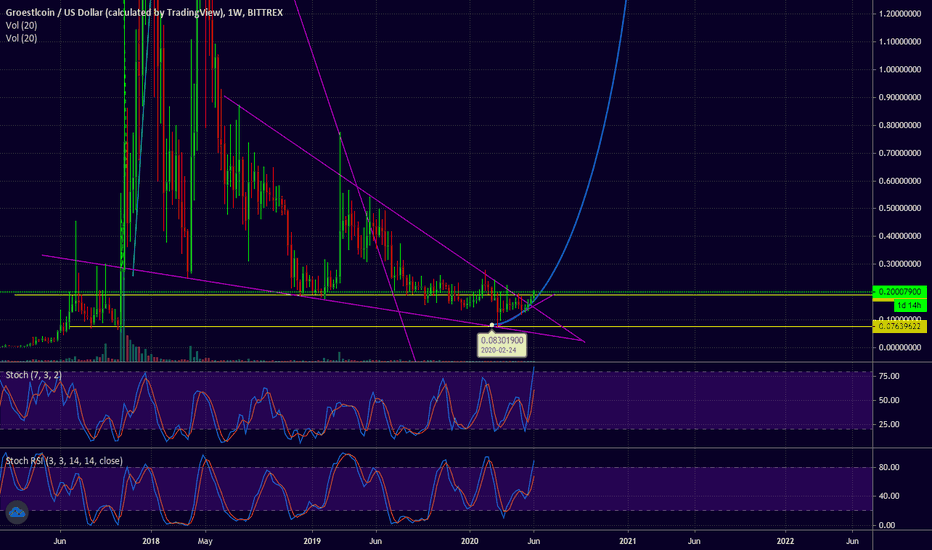Click the May label on the time axis
This screenshot has height=550, width=932.
(205, 541)
